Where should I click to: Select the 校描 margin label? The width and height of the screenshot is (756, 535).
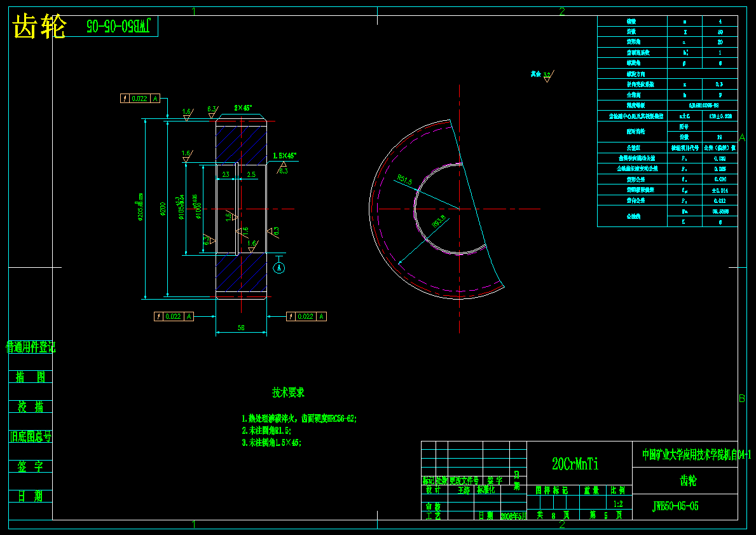[x=31, y=406]
